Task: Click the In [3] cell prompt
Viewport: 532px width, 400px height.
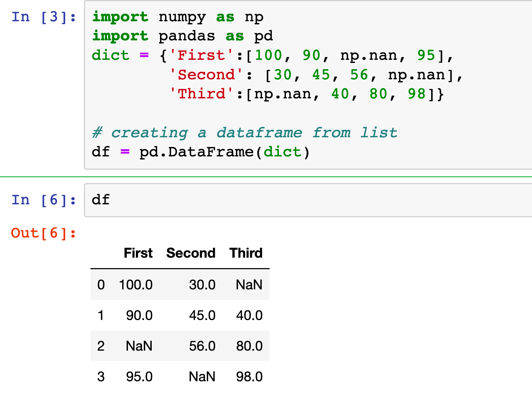Action: 41,17
